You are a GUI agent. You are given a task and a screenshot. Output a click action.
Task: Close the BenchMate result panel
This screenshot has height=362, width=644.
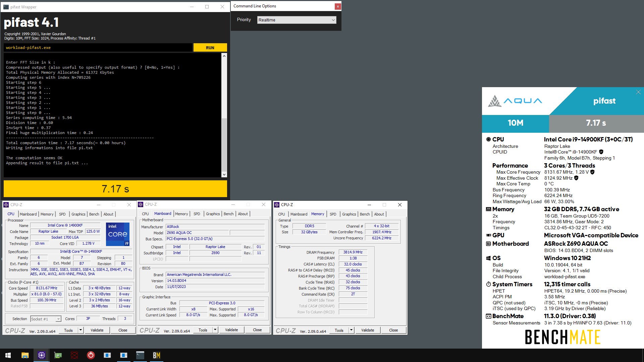tap(638, 92)
